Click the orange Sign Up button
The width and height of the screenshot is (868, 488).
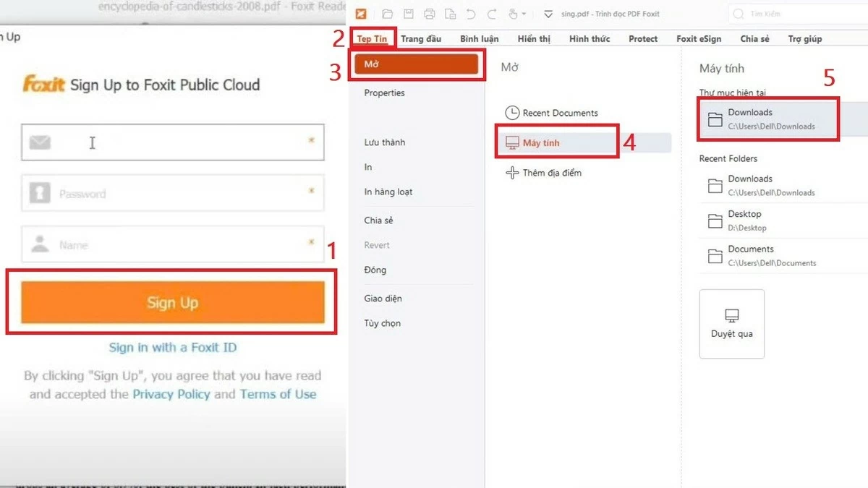(172, 302)
